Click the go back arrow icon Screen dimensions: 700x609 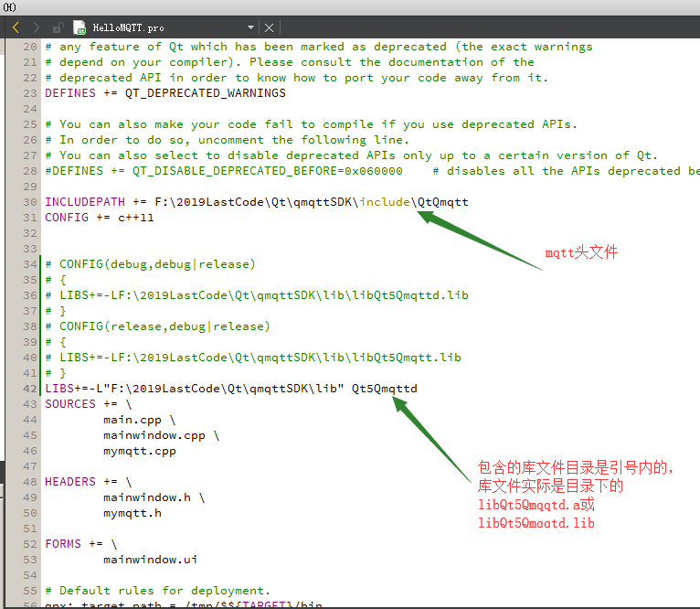pyautogui.click(x=16, y=27)
